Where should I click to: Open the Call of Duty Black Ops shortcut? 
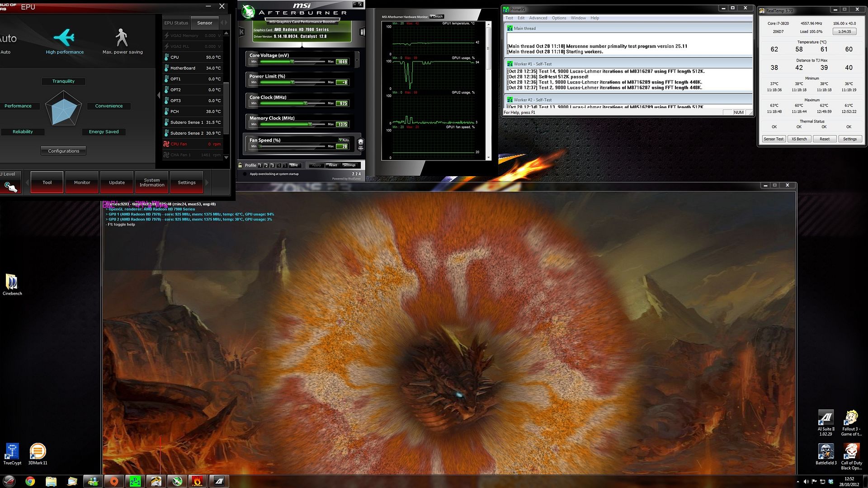(x=851, y=456)
